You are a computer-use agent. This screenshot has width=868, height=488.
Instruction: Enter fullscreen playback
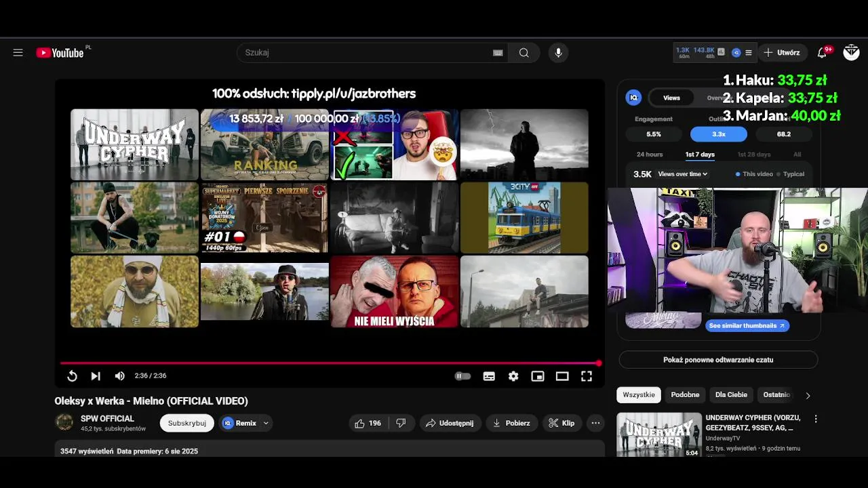[587, 376]
